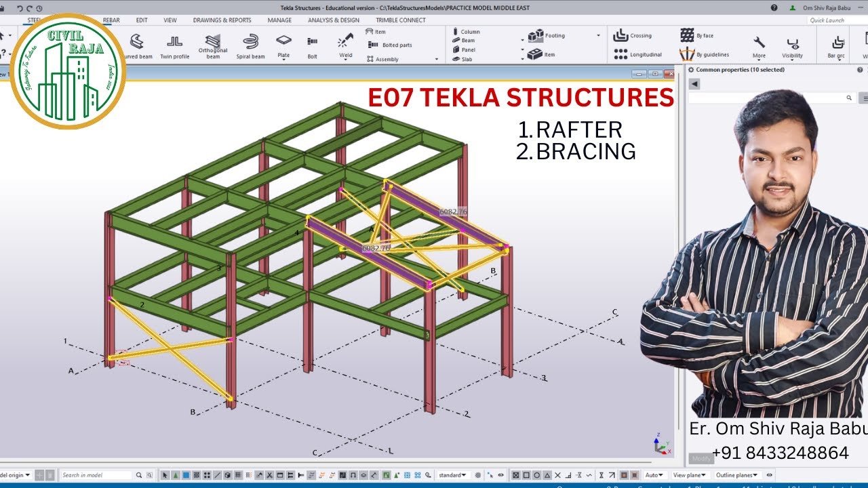Viewport: 868px width, 488px height.
Task: Open the MANAGE ribbon tab
Action: [x=279, y=20]
